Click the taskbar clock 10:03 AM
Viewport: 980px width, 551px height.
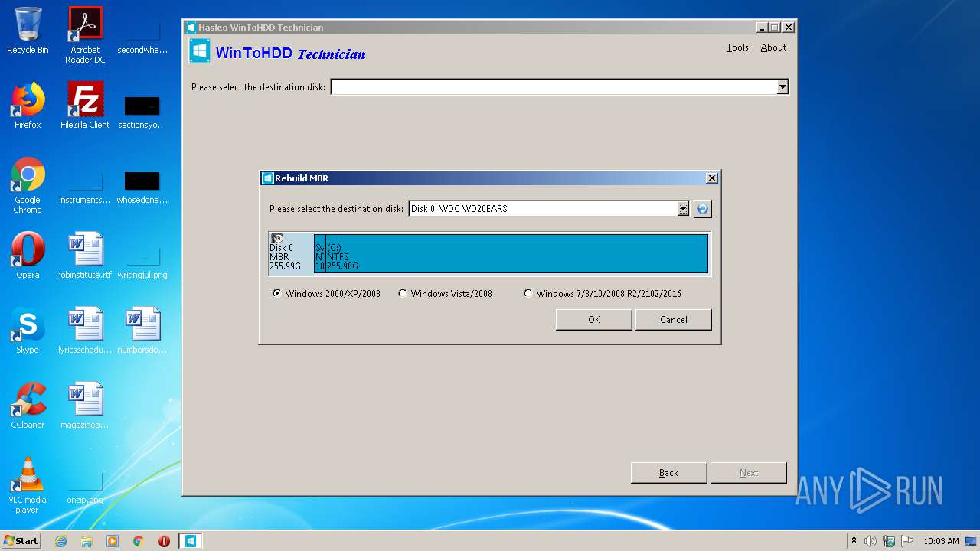coord(941,541)
